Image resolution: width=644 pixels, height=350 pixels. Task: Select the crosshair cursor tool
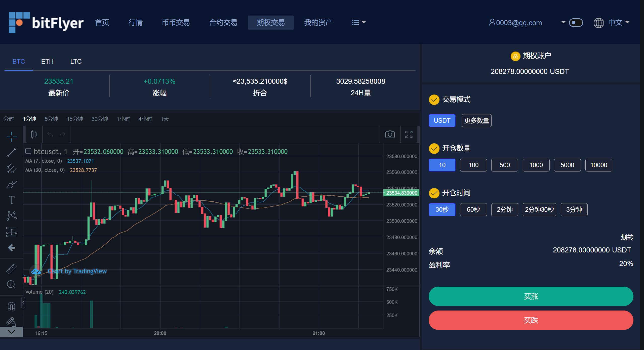pos(12,137)
